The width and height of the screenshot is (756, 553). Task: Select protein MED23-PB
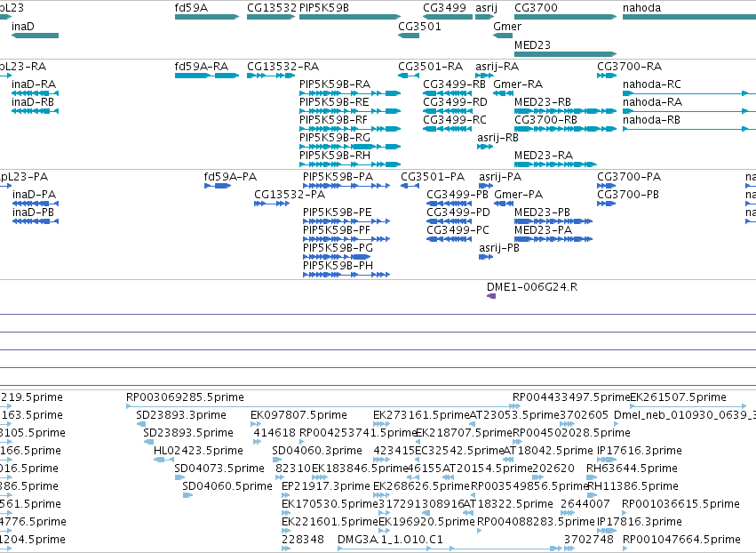[553, 221]
